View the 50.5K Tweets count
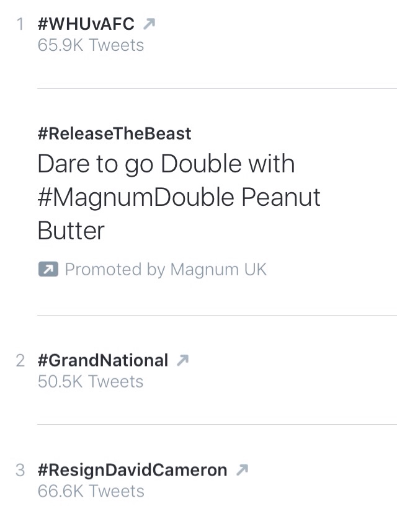The width and height of the screenshot is (397, 532). (91, 381)
